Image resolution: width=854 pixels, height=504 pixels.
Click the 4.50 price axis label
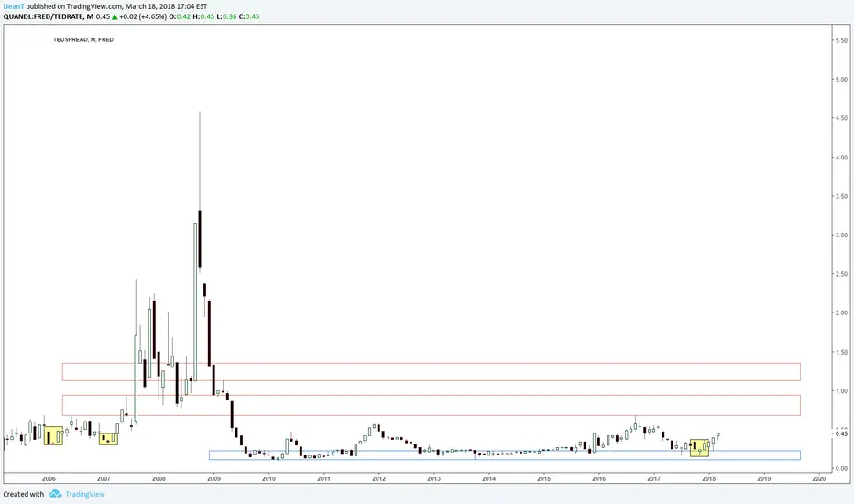point(841,118)
